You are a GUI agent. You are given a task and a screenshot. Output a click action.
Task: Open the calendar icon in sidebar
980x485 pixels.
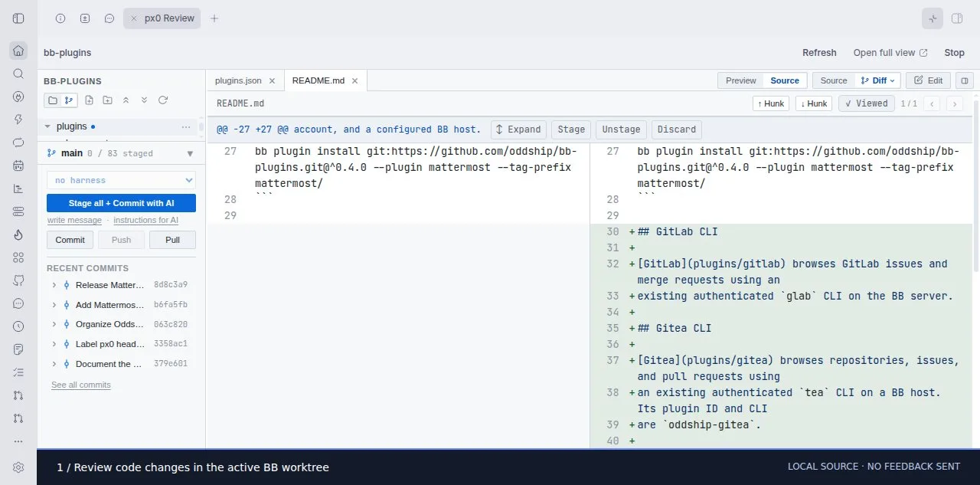coord(18,165)
